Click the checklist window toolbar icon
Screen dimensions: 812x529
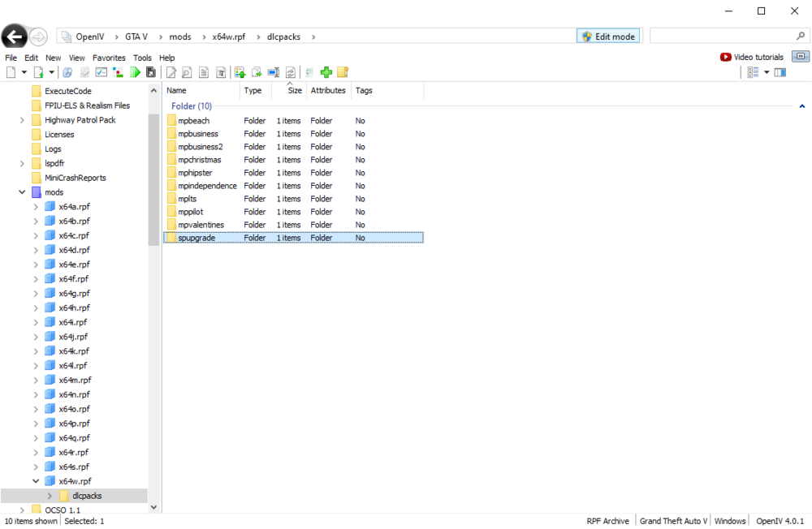point(101,72)
